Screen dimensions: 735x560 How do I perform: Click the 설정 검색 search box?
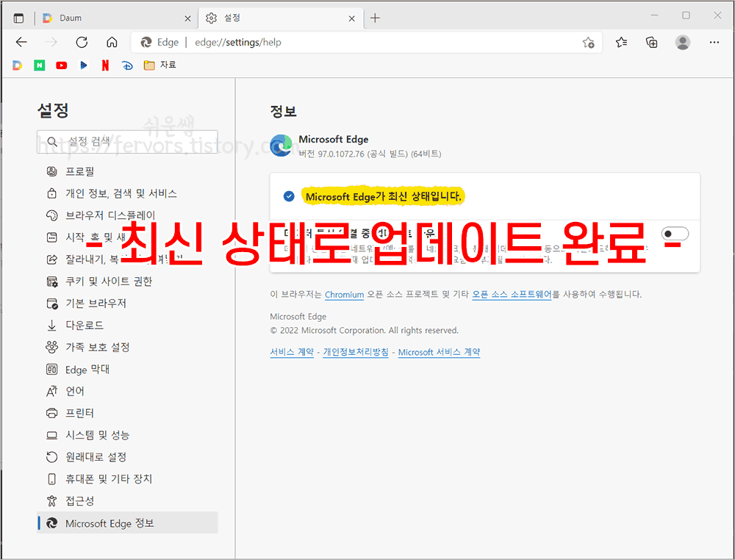[x=127, y=142]
